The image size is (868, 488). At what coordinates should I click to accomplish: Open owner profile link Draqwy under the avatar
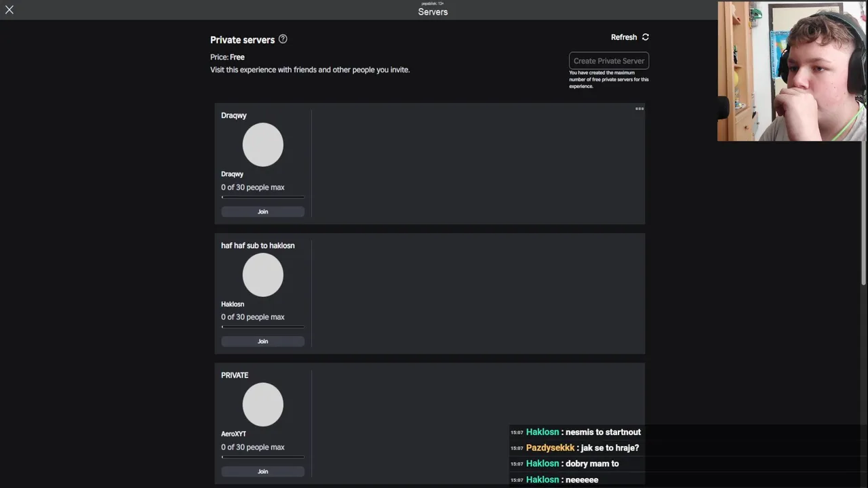232,174
